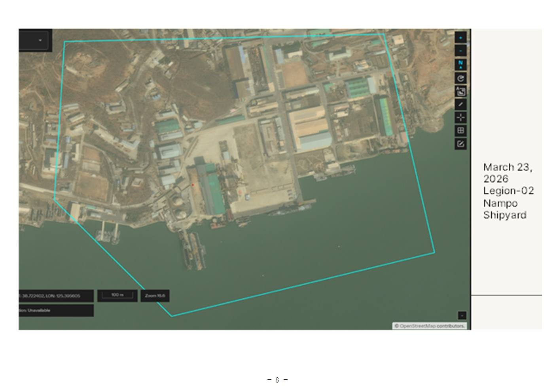Select the line measurement tool
Viewport: 555px width, 392px height.
tap(460, 104)
